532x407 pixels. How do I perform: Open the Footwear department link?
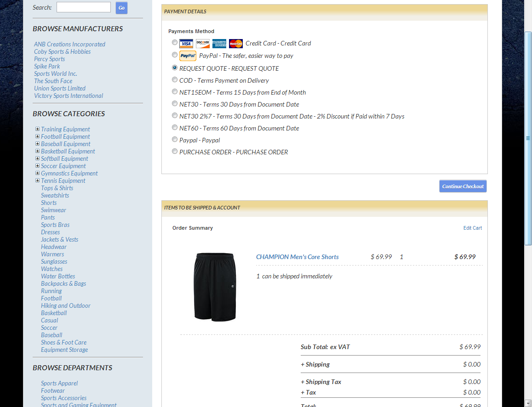[52, 391]
